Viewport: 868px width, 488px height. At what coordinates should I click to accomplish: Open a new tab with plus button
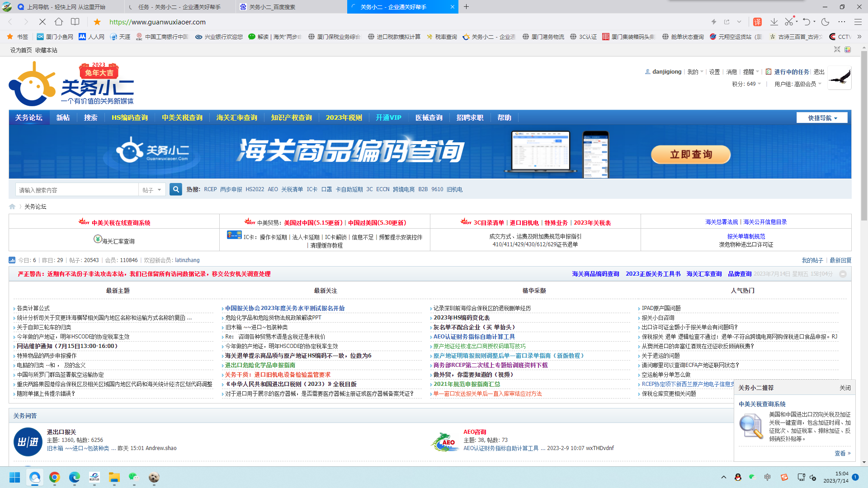click(x=467, y=7)
